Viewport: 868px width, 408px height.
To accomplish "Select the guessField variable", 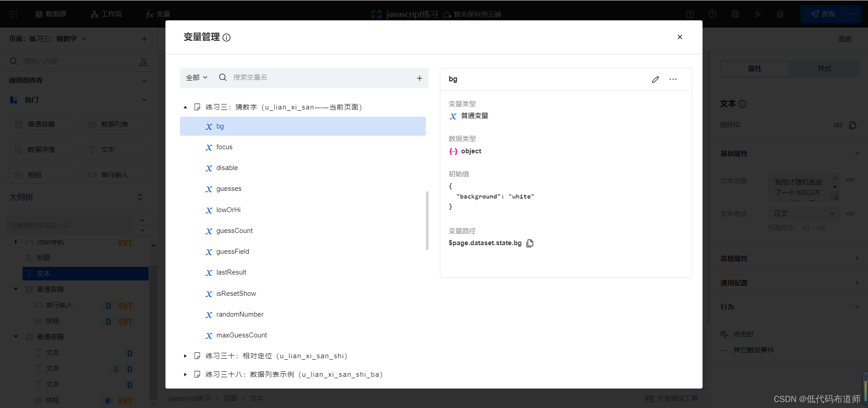I will [303, 251].
